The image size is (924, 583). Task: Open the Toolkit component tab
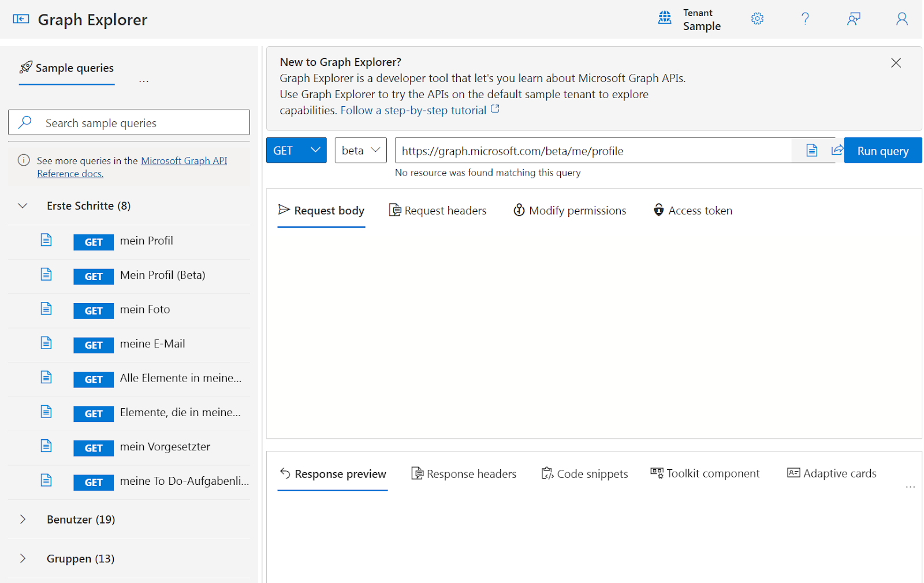[705, 473]
